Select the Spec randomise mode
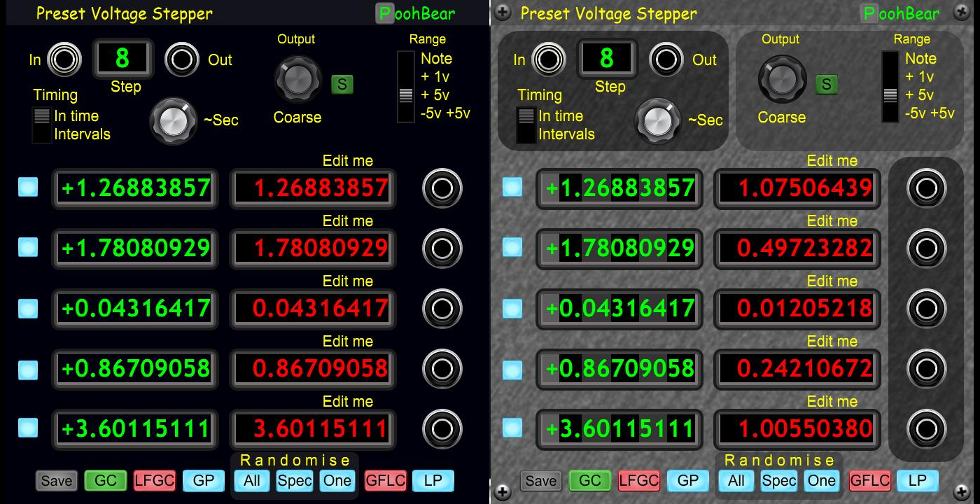This screenshot has width=980, height=504. (294, 481)
